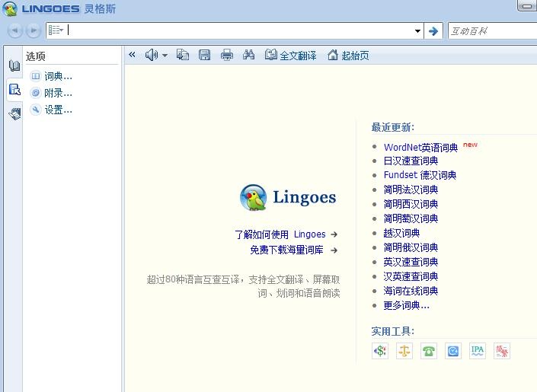Open the IPA phonetic symbols tool
This screenshot has width=537, height=392.
click(x=478, y=351)
